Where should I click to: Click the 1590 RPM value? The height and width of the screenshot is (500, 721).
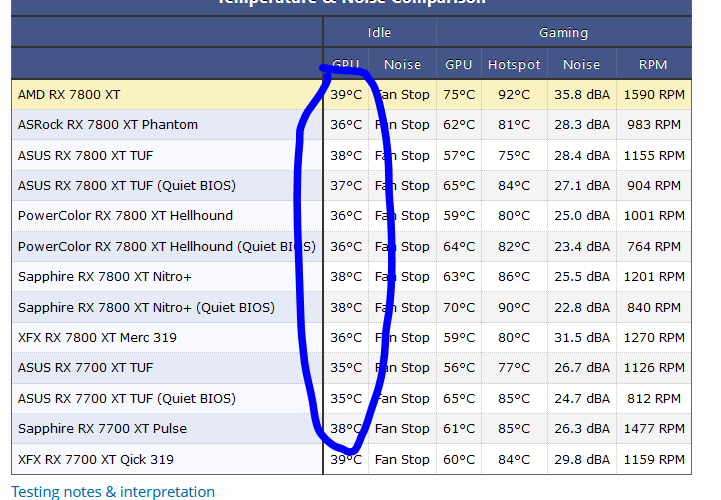[654, 95]
